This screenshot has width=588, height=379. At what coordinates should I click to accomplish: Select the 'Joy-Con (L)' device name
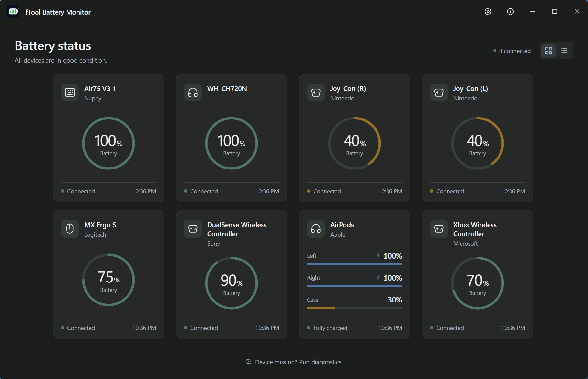(470, 89)
